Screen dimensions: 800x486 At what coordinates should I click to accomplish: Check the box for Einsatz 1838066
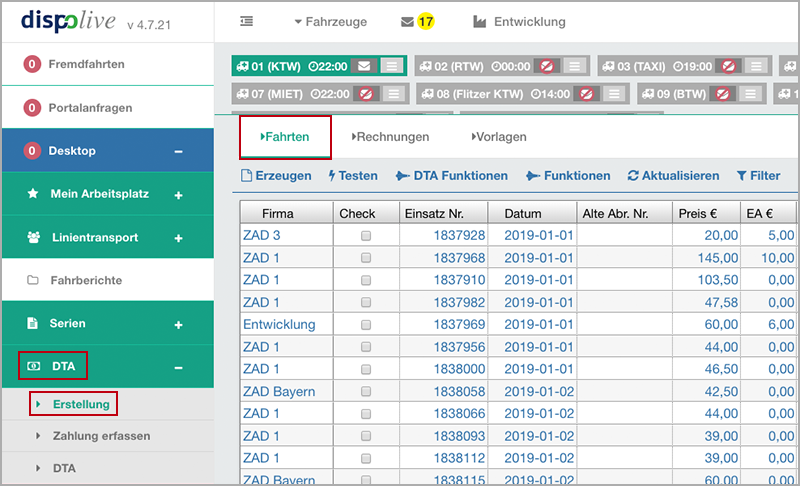[366, 414]
